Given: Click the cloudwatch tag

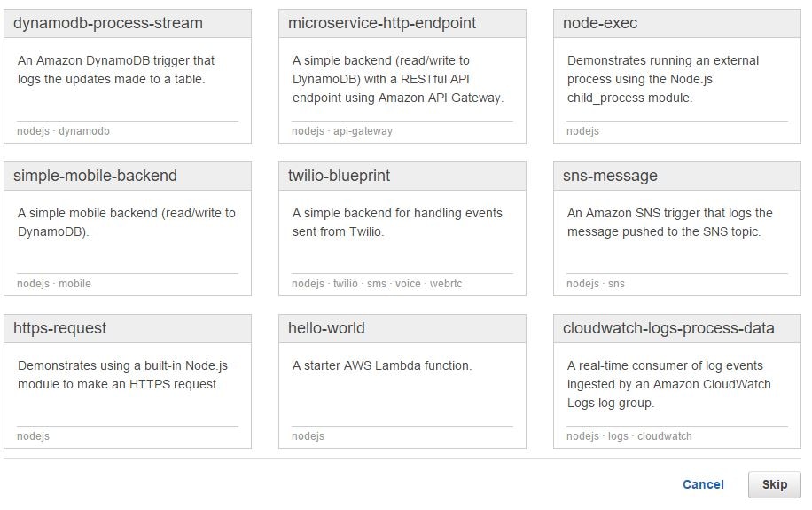Looking at the screenshot, I should coord(665,436).
